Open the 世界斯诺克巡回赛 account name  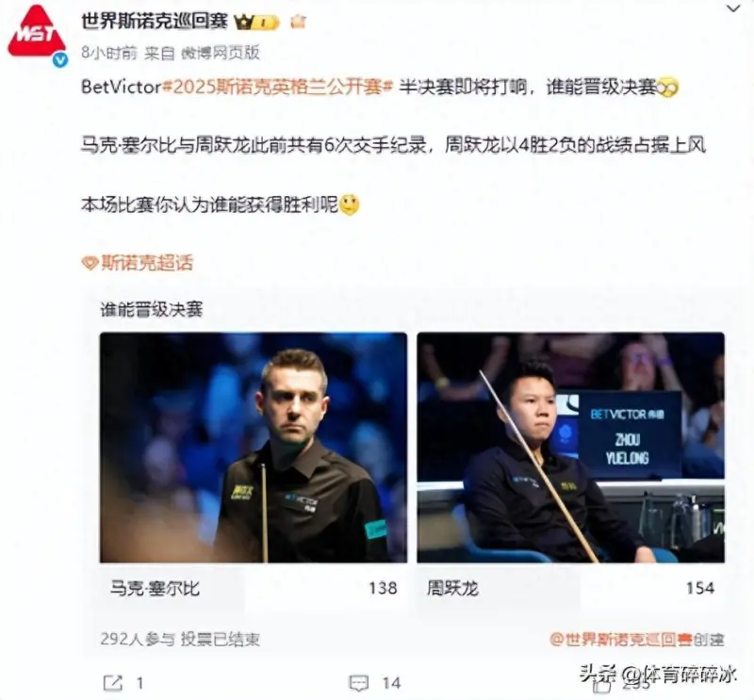click(155, 21)
